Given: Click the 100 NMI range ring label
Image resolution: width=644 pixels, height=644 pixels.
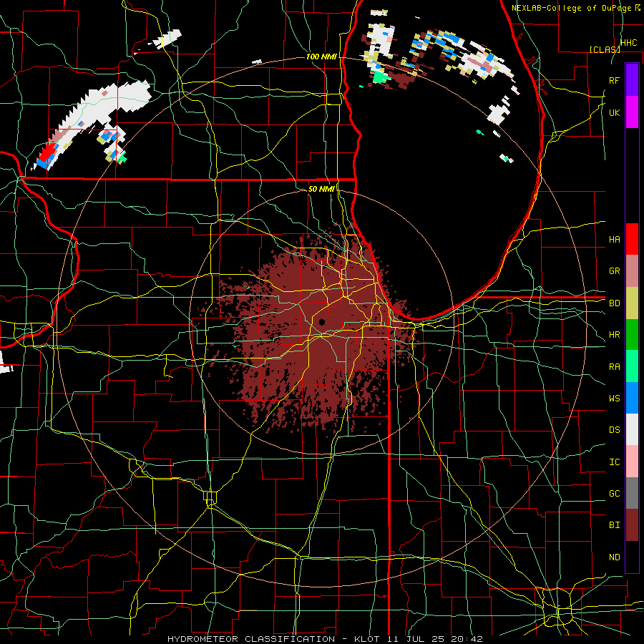Looking at the screenshot, I should pos(321,57).
